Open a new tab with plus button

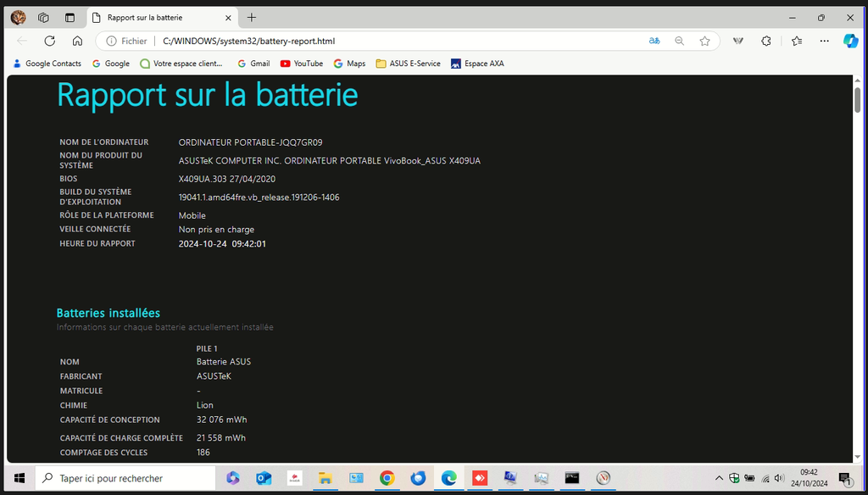click(x=251, y=18)
